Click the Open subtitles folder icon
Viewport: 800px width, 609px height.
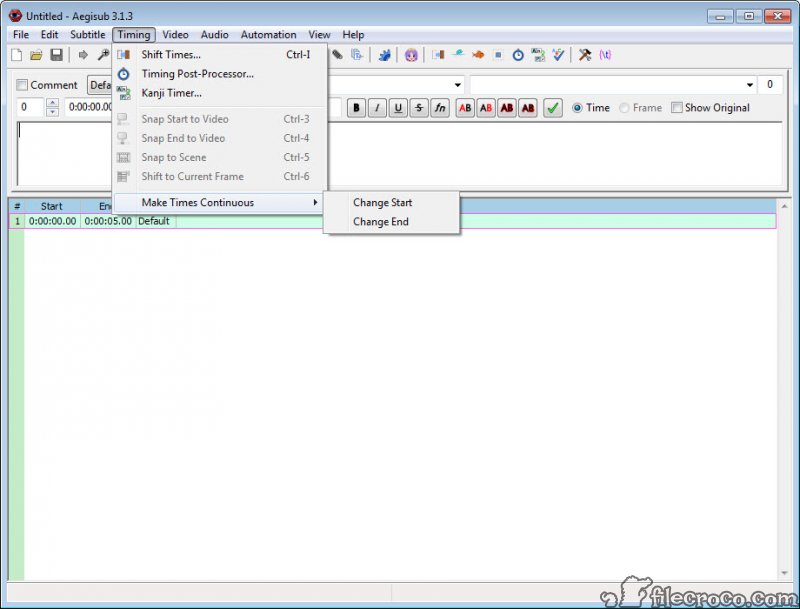click(x=36, y=55)
